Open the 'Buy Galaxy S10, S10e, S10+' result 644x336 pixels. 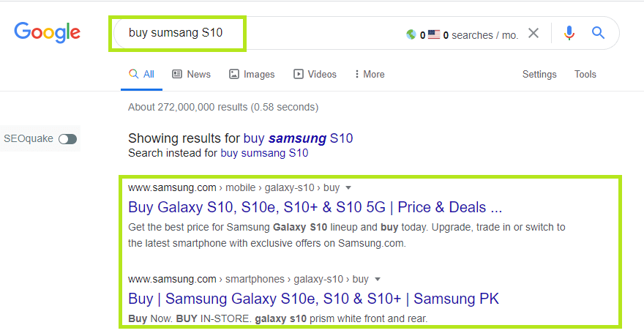pos(315,207)
